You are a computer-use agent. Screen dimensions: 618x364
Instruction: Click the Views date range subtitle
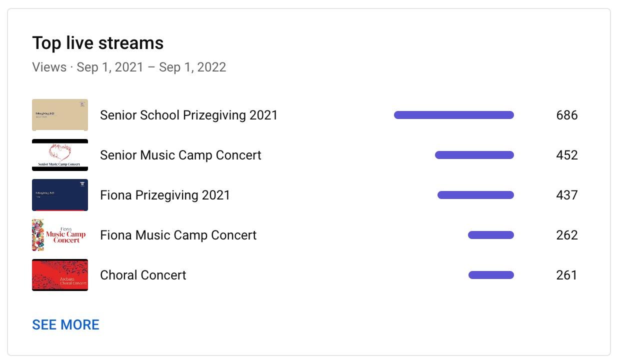click(x=129, y=67)
